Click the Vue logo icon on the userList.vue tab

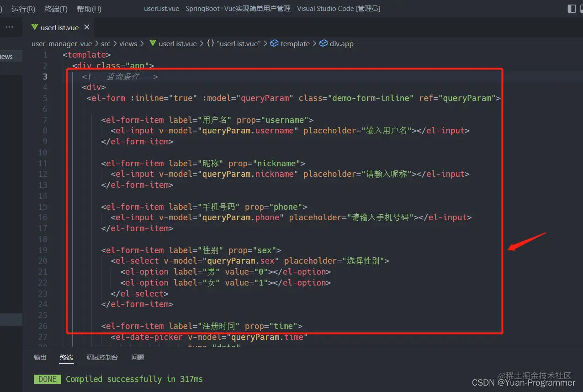tap(35, 27)
